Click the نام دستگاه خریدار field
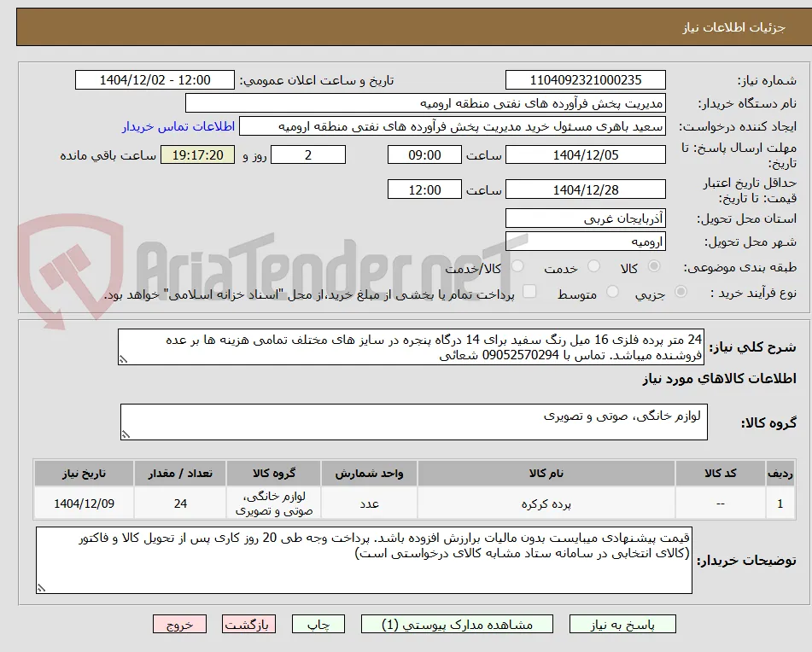This screenshot has width=812, height=652. tap(425, 103)
